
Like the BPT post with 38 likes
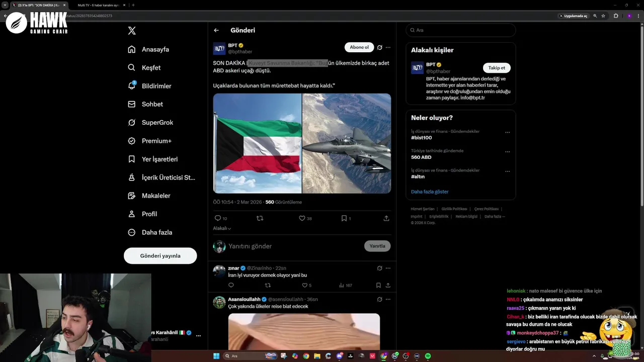click(305, 218)
